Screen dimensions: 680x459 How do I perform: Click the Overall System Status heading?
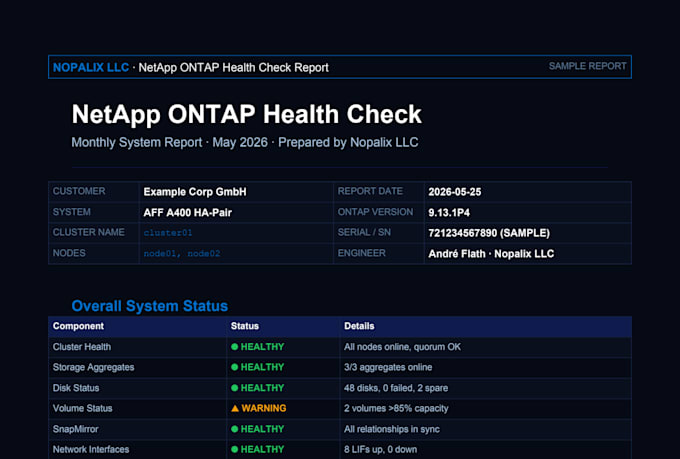150,306
